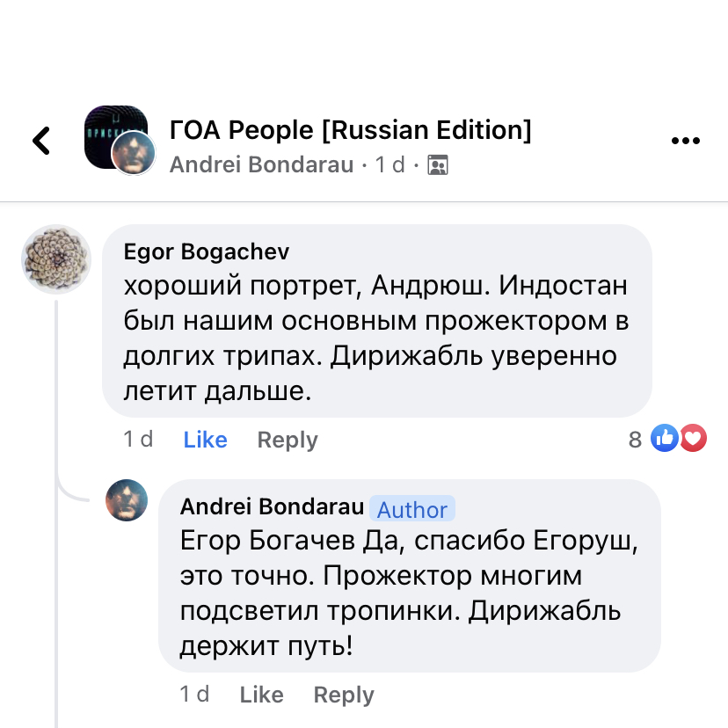728x728 pixels.
Task: Click Andrei Bondarau's name in the reply
Action: pos(272,506)
